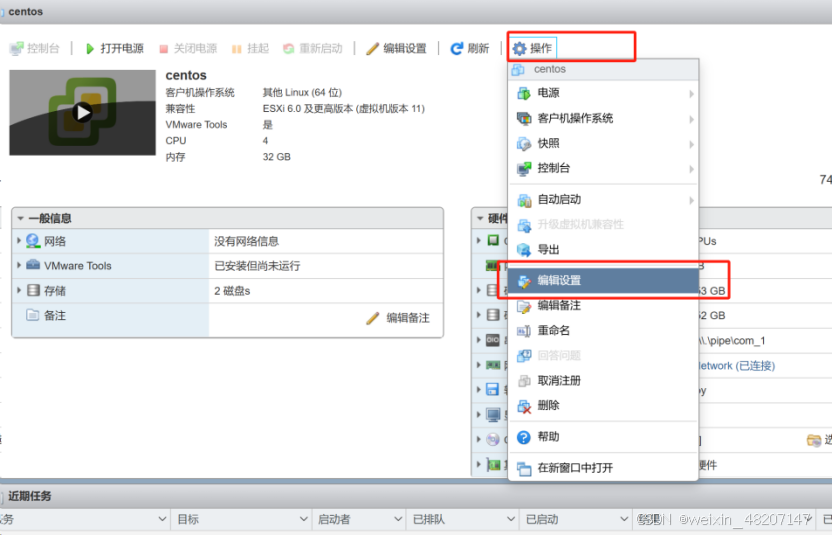Click the 2 磁盘s value
832x535 pixels.
tap(232, 291)
